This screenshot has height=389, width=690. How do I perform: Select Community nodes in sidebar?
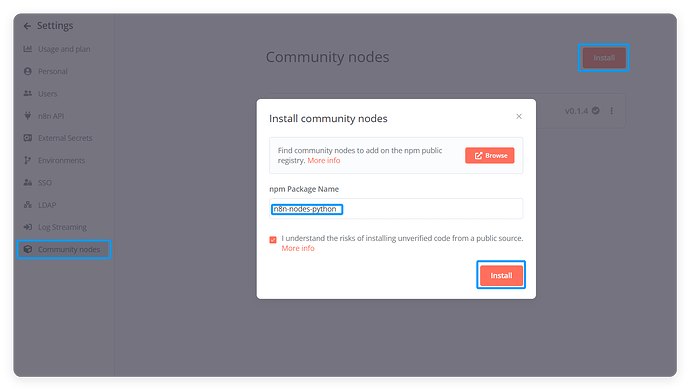[64, 249]
